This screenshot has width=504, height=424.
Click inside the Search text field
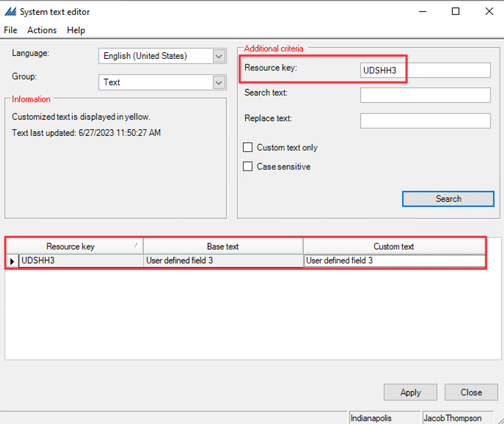(425, 95)
